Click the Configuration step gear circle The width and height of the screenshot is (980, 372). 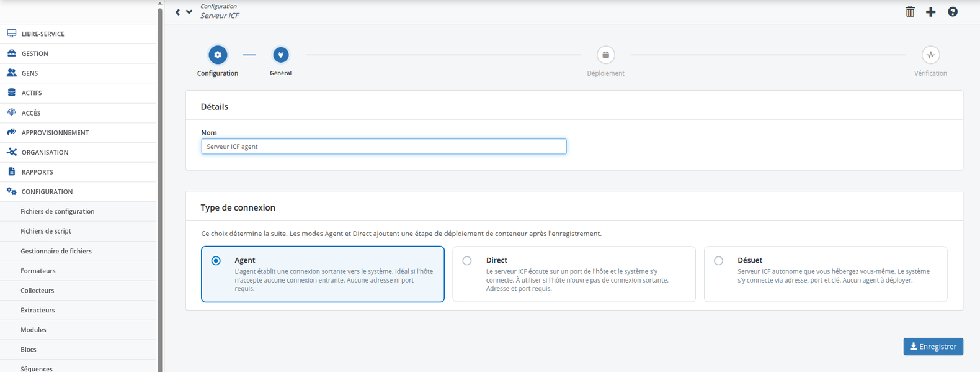click(x=218, y=55)
